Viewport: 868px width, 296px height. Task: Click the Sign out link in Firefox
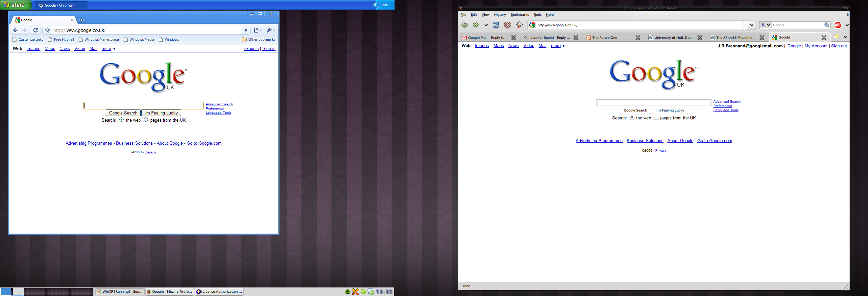[839, 46]
